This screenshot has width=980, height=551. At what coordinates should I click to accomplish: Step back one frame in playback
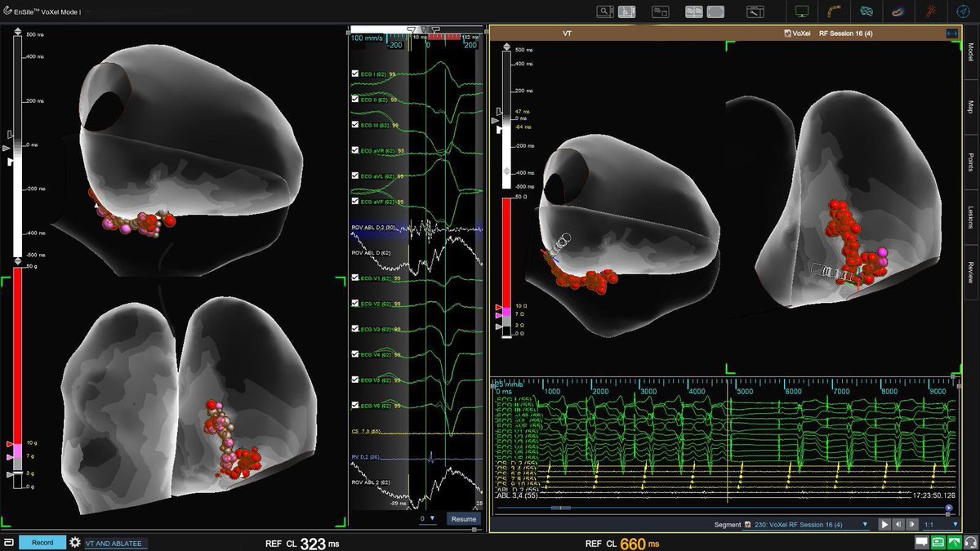pos(898,524)
